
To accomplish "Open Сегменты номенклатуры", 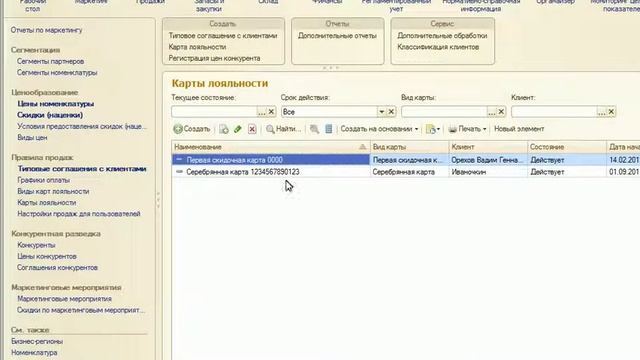I will (x=57, y=73).
